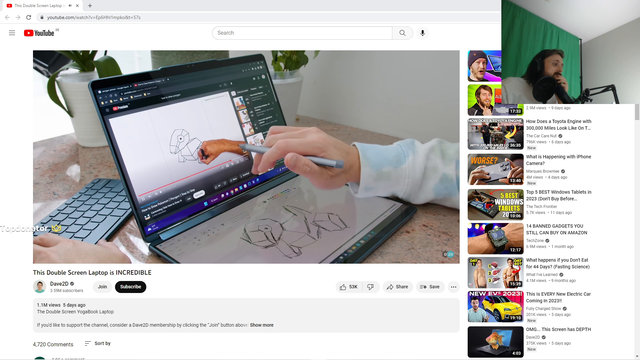Open the comments Sort by dropdown
This screenshot has width=640, height=360.
pyautogui.click(x=98, y=344)
